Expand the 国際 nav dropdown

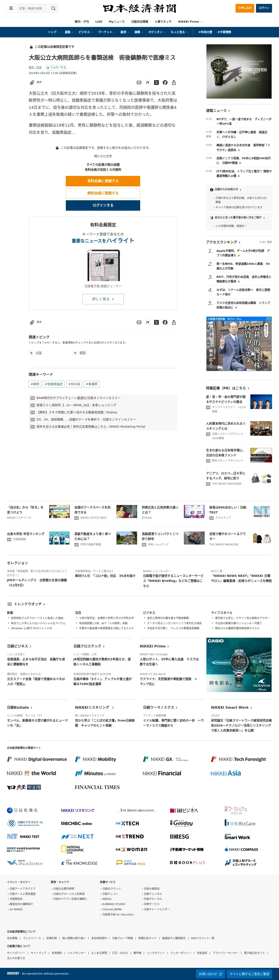pyautogui.click(x=139, y=32)
